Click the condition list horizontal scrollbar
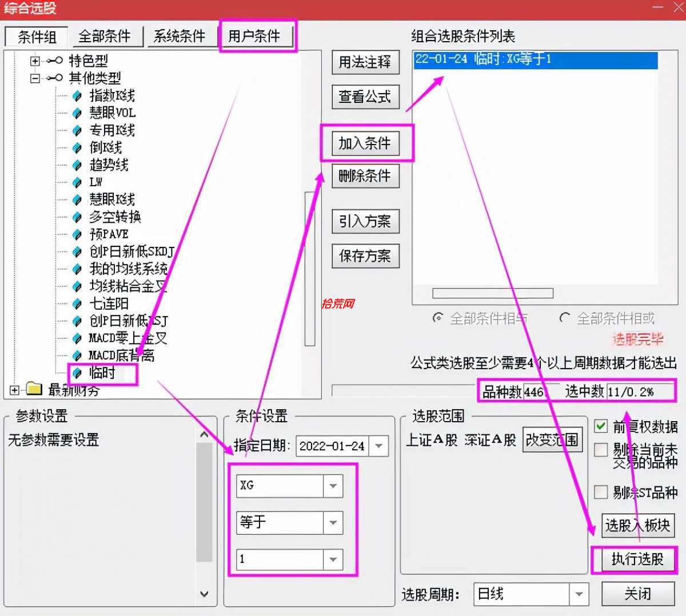This screenshot has width=686, height=616. pos(493,293)
